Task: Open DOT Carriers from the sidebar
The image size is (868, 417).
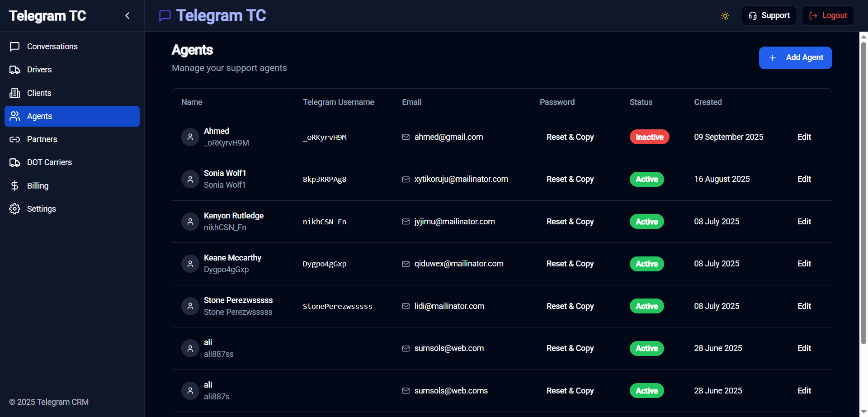Action: (x=49, y=162)
